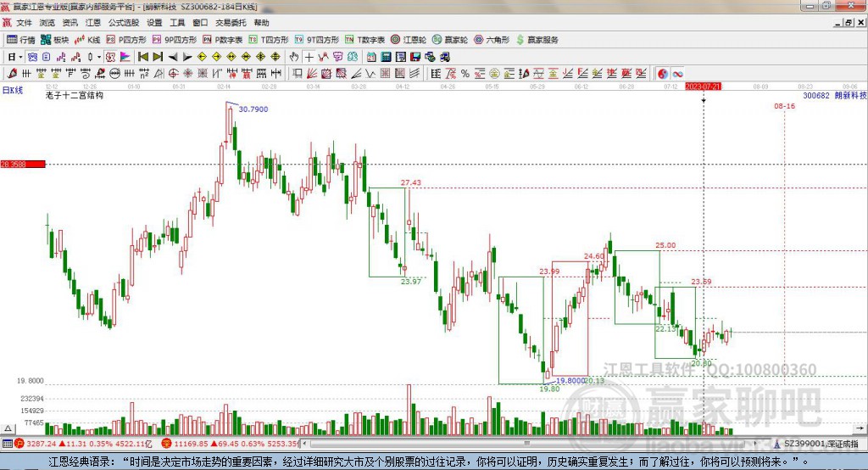Step chart right with black arrow

187,57
